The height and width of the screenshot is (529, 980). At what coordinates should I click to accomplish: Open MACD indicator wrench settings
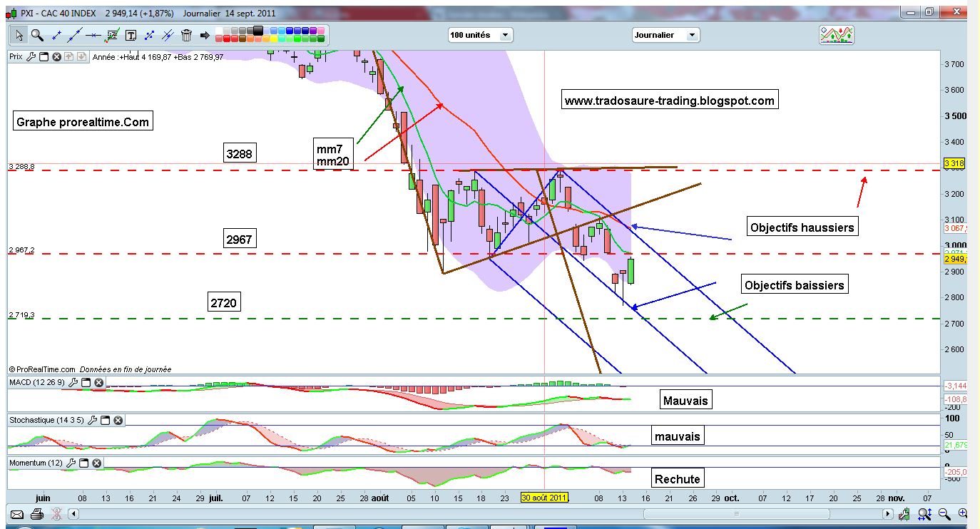pyautogui.click(x=73, y=383)
